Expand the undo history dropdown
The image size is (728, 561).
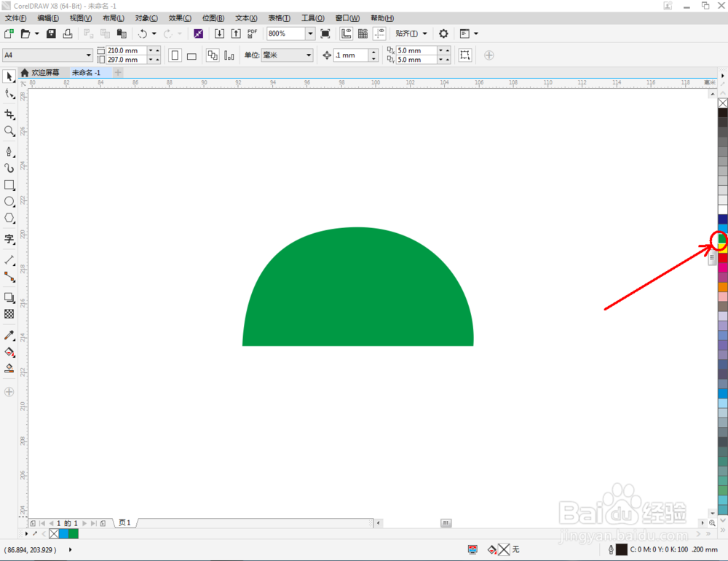tap(154, 34)
